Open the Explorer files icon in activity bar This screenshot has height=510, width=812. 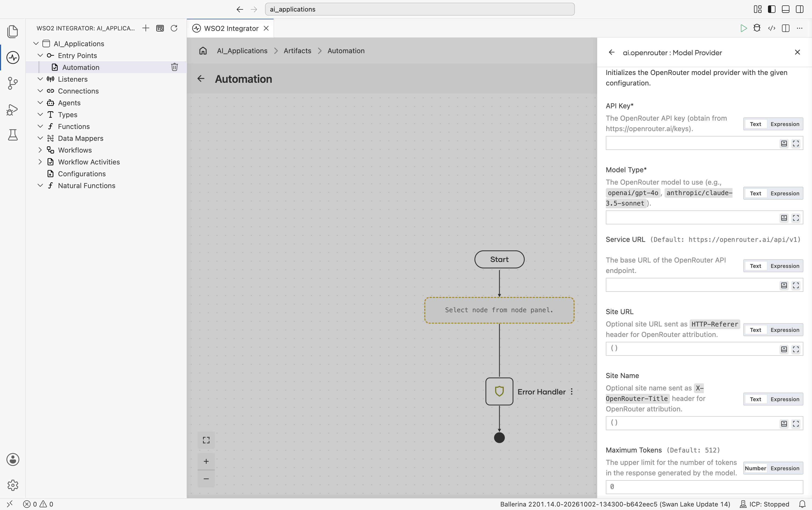pyautogui.click(x=13, y=31)
